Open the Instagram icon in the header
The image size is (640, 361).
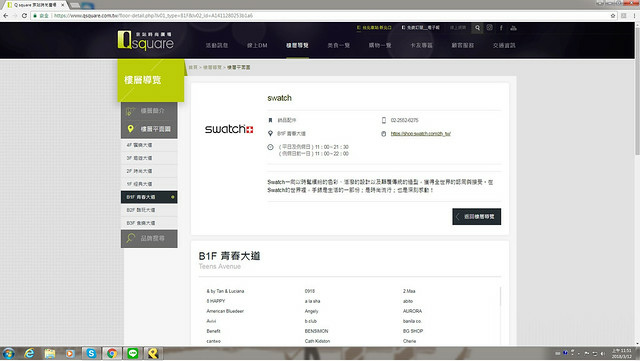coord(489,28)
